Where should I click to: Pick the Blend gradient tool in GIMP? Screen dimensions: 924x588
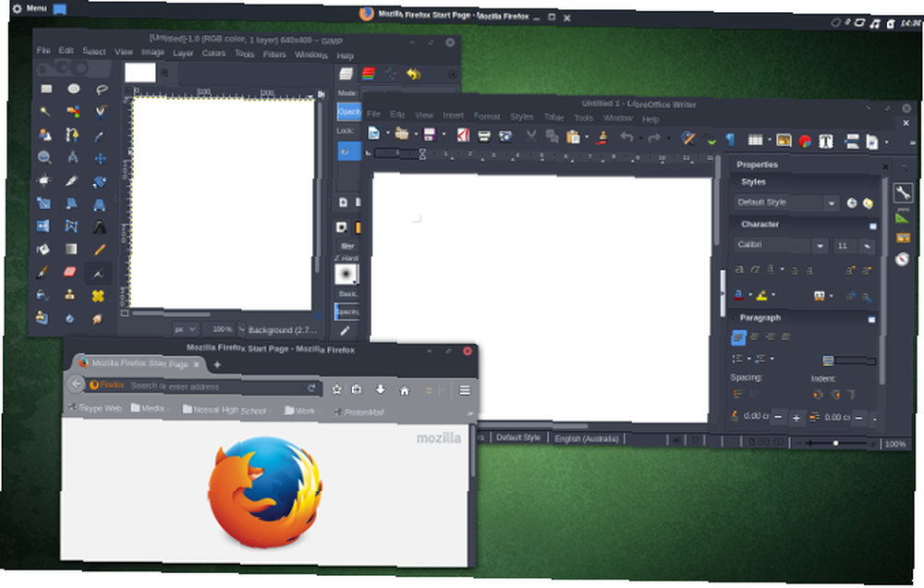[x=71, y=250]
